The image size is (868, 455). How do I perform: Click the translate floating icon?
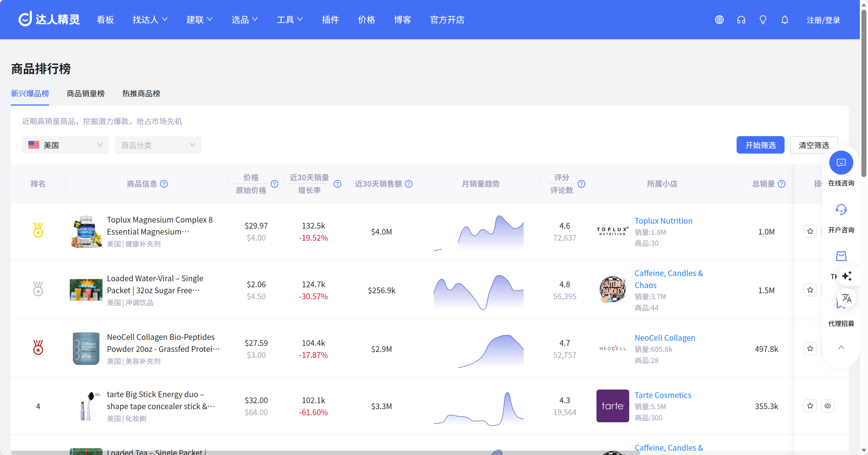tap(847, 298)
